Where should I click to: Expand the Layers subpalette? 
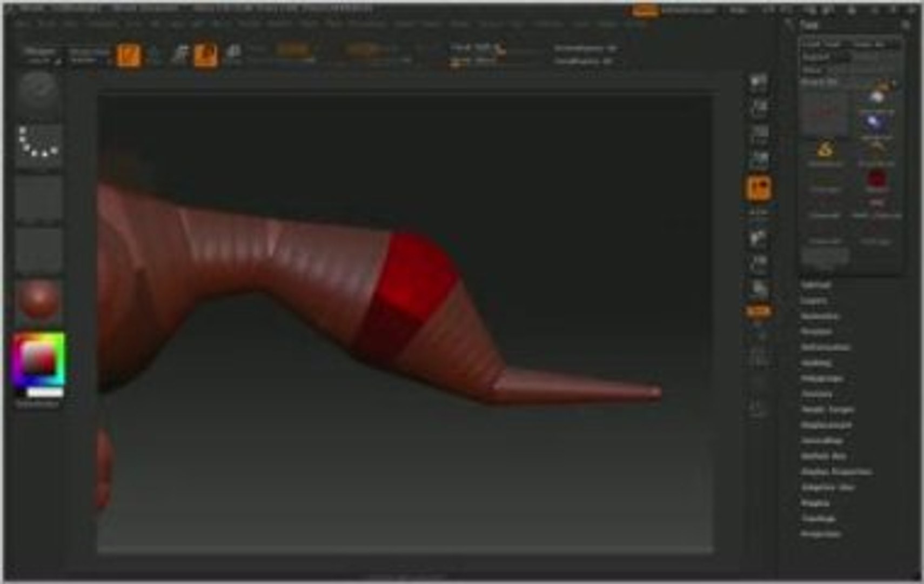click(x=814, y=300)
